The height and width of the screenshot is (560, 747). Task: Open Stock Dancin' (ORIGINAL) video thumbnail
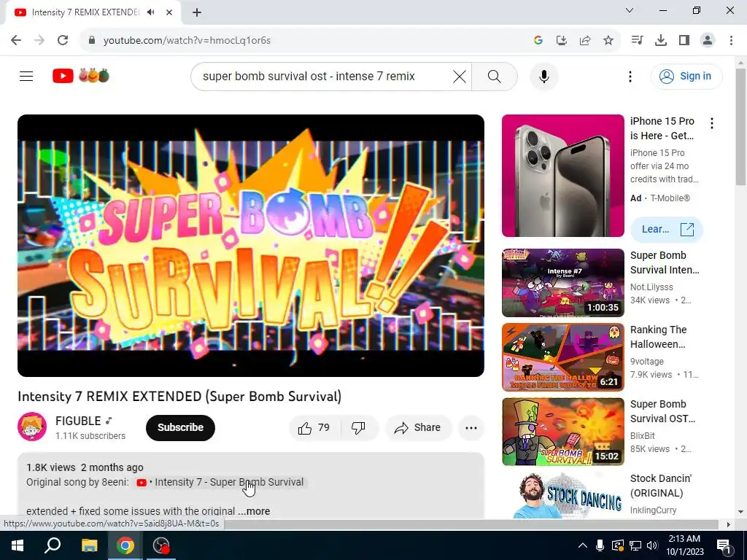tap(562, 495)
